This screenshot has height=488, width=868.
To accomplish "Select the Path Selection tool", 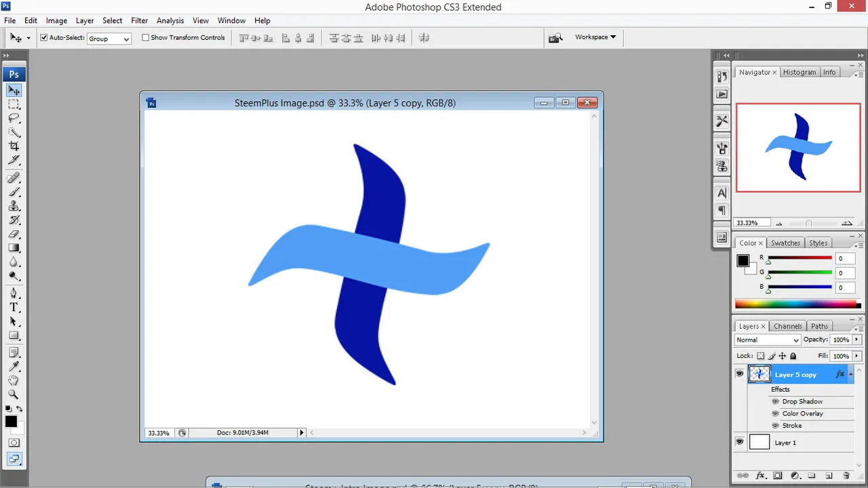I will click(x=14, y=321).
